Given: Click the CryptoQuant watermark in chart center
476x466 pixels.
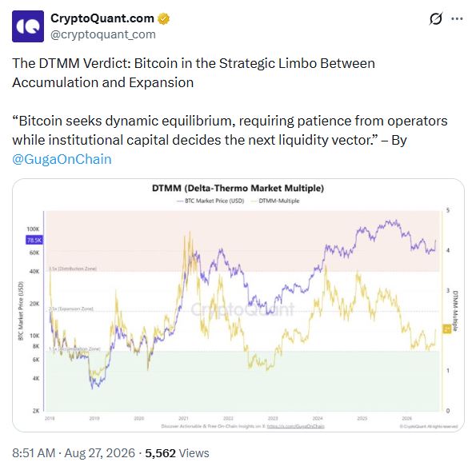Looking at the screenshot, I should click(242, 309).
